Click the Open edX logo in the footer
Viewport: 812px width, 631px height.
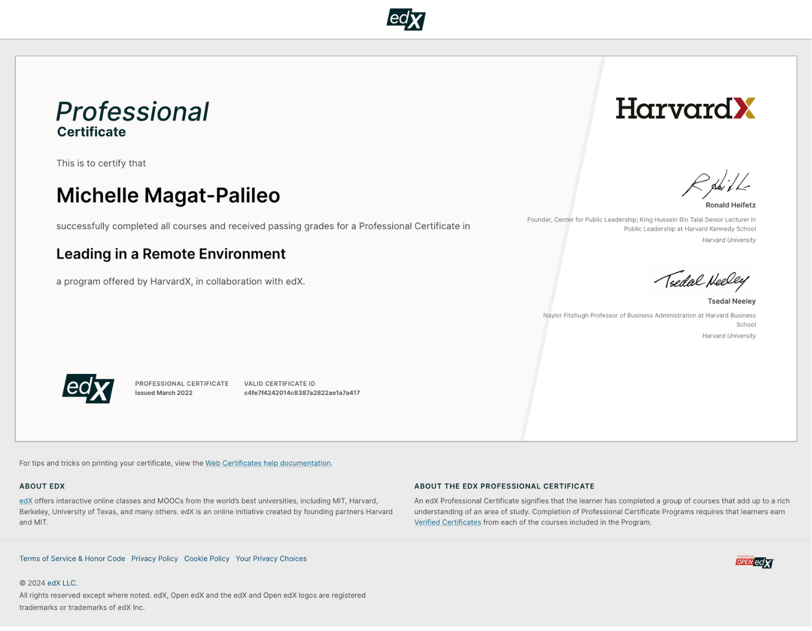[x=754, y=562]
